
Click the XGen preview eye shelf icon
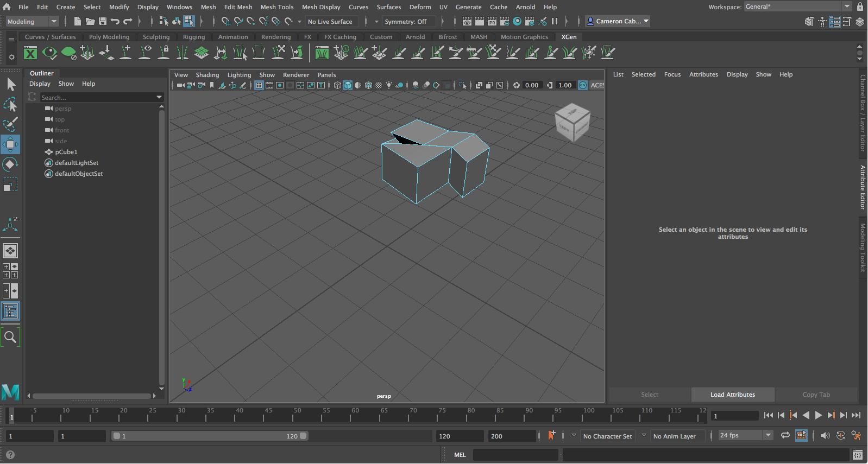[49, 53]
